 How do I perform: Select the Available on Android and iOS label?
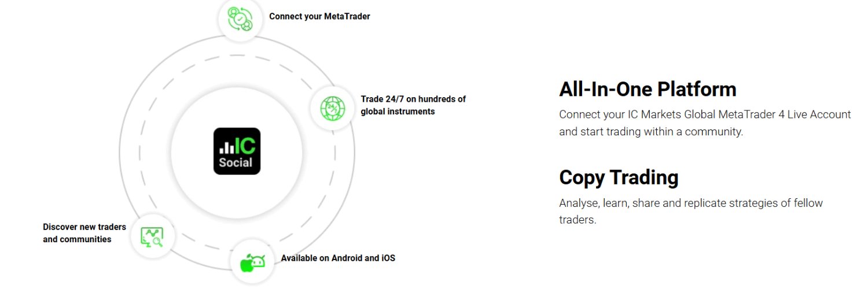click(x=338, y=258)
